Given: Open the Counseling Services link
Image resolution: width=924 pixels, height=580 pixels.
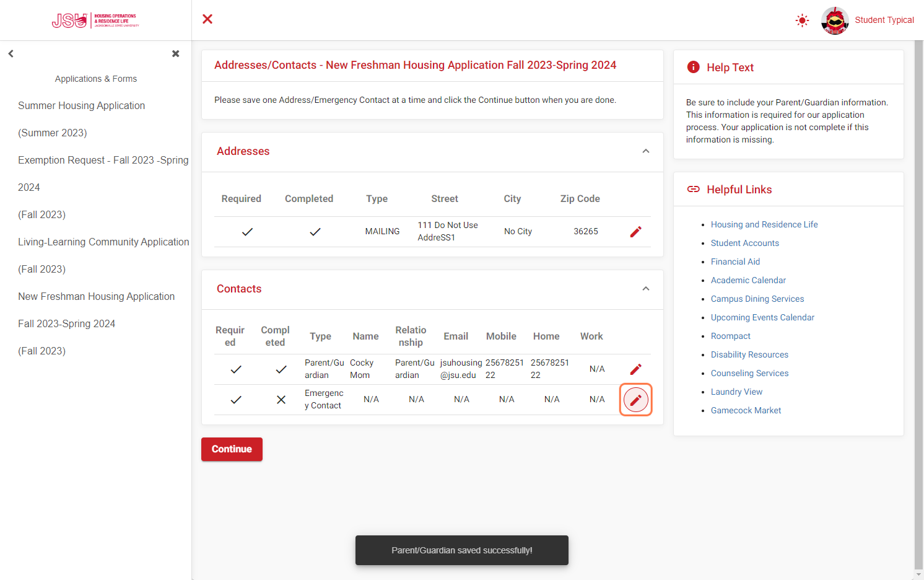Looking at the screenshot, I should coord(749,373).
